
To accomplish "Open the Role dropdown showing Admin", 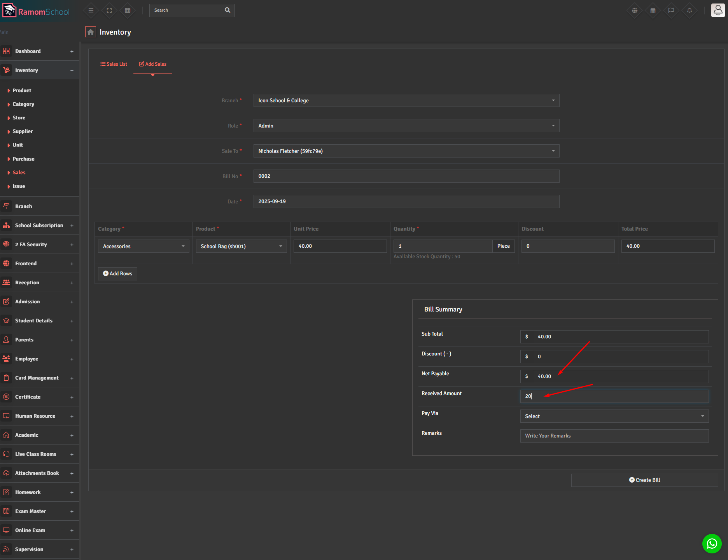I will (406, 126).
